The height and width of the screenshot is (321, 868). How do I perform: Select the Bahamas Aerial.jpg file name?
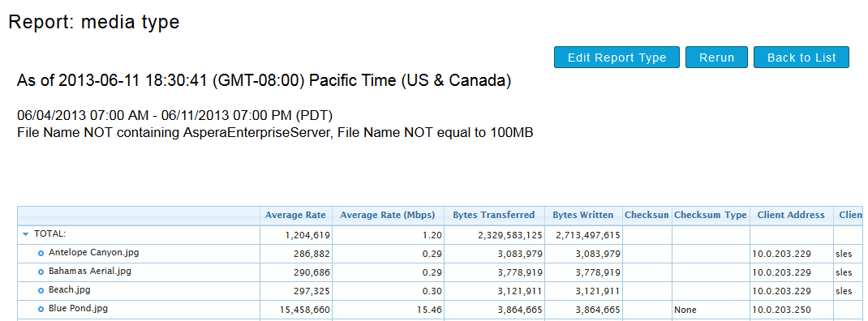[x=90, y=272]
